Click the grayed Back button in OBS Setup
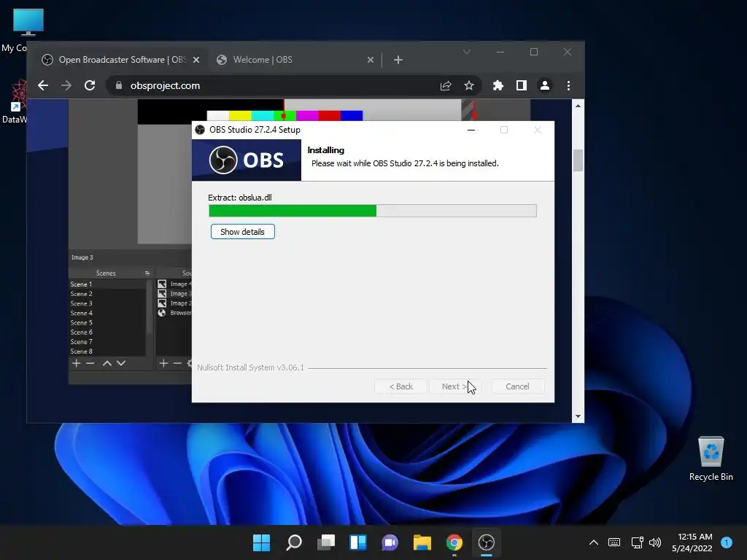The image size is (747, 560). [x=400, y=386]
